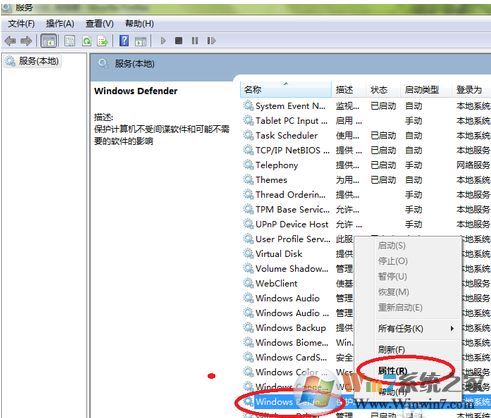This screenshot has width=491, height=418.
Task: Click the gear icon beside UPnP Device Host
Action: [x=248, y=224]
